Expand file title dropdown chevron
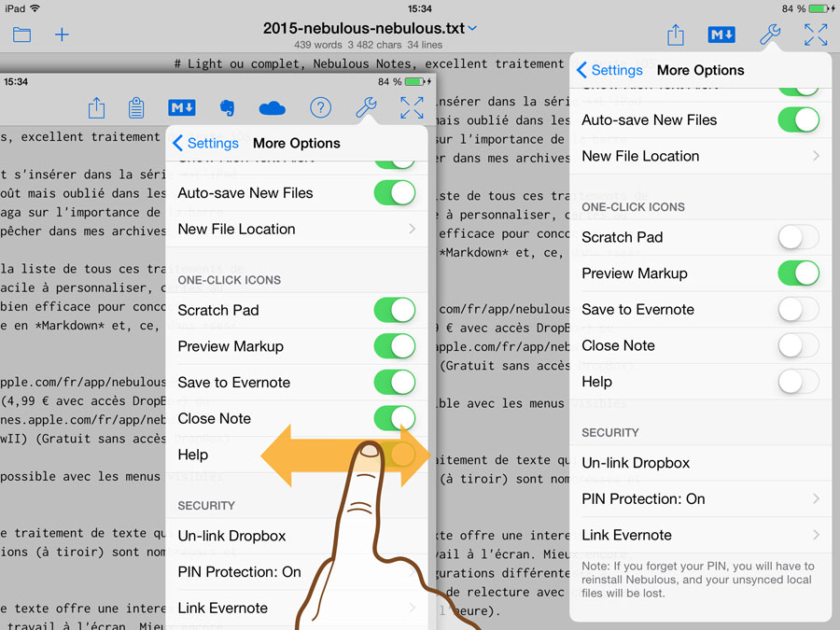 tap(472, 28)
